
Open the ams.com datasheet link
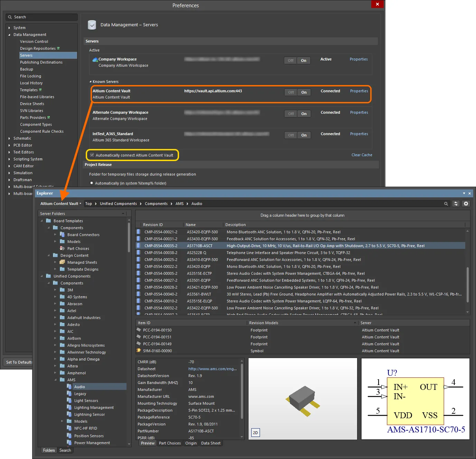tap(212, 369)
